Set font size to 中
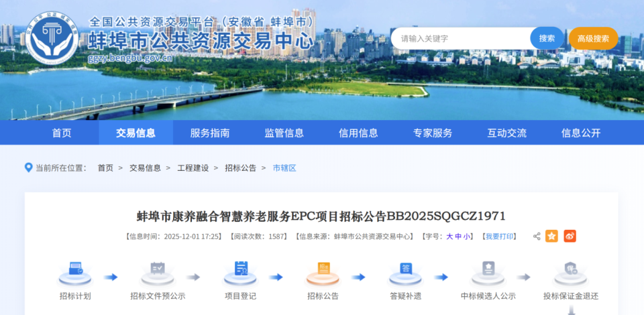The image size is (644, 315). coord(458,236)
